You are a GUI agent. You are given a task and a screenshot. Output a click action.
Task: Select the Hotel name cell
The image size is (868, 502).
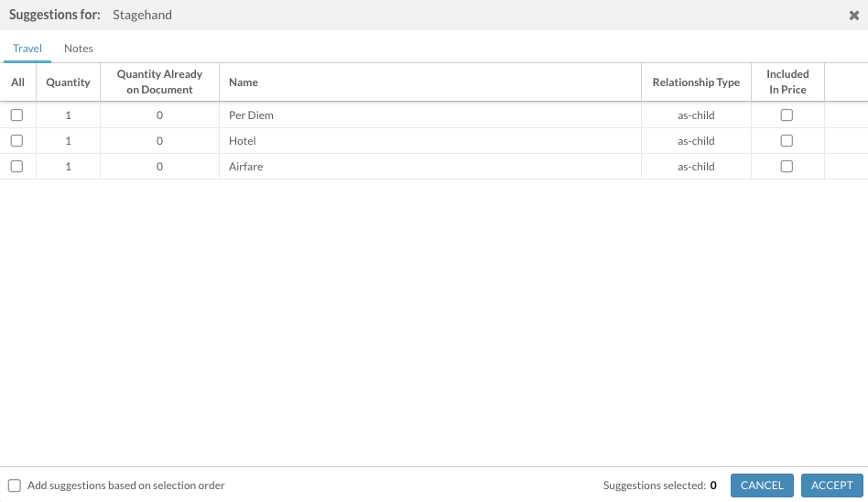(x=243, y=141)
